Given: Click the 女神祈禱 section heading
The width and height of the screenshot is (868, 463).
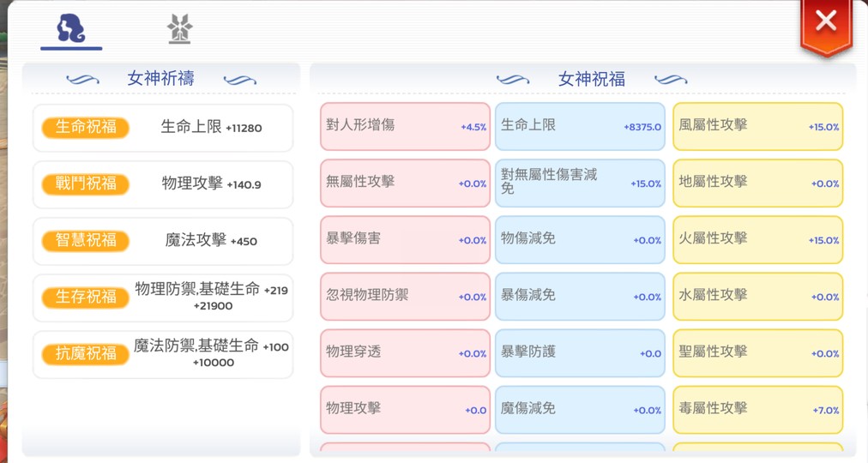Looking at the screenshot, I should (x=161, y=79).
